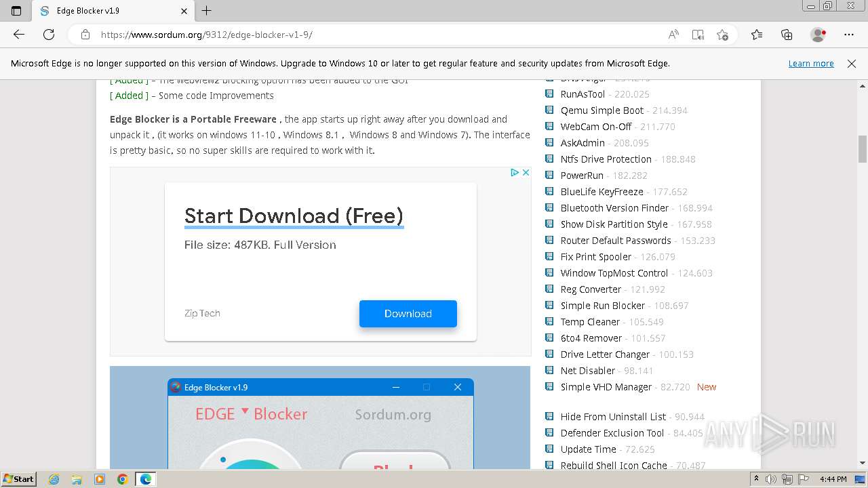Open the Windows Start menu

[18, 479]
